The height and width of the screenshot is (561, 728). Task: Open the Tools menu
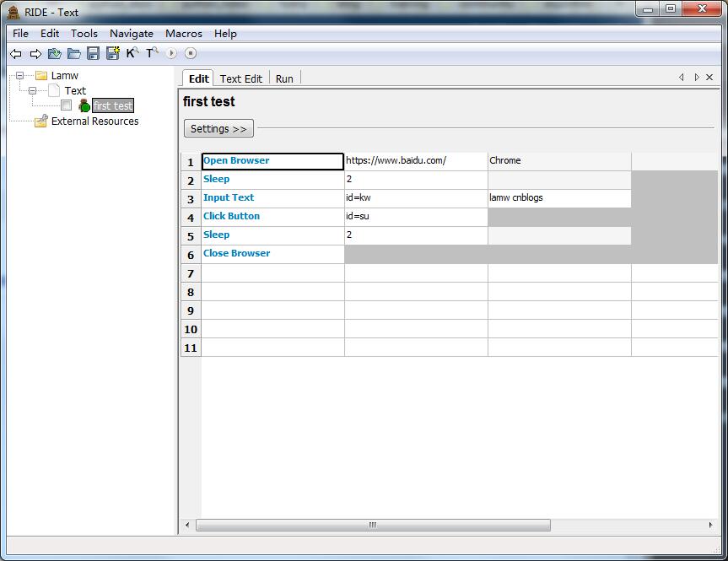tap(84, 34)
